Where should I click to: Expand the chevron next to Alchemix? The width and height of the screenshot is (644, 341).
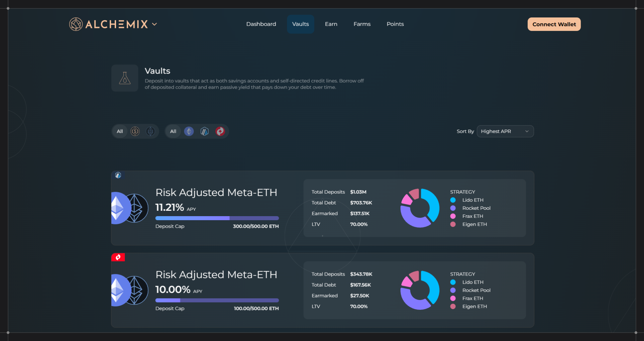[154, 24]
